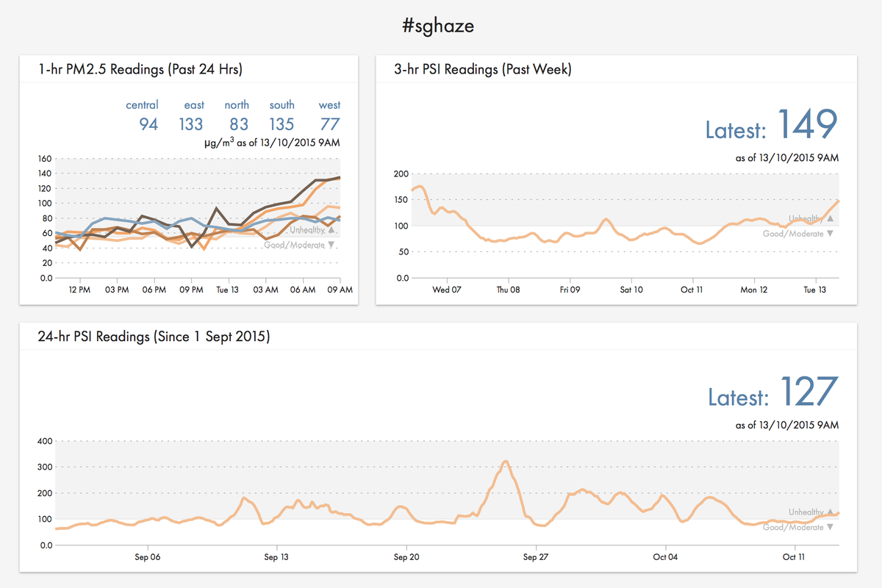Click the Oct 04 axis label
The width and height of the screenshot is (882, 588).
(x=665, y=558)
